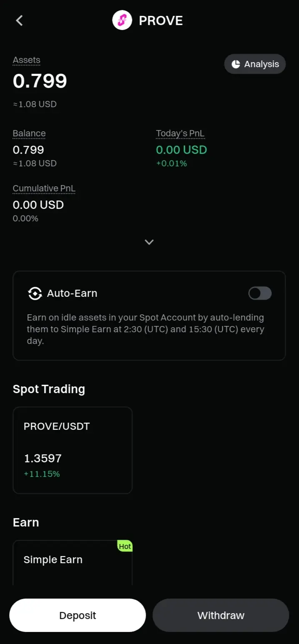Screen dimensions: 299x644
Task: Click the Auto-Earn heading text
Action: (72, 293)
